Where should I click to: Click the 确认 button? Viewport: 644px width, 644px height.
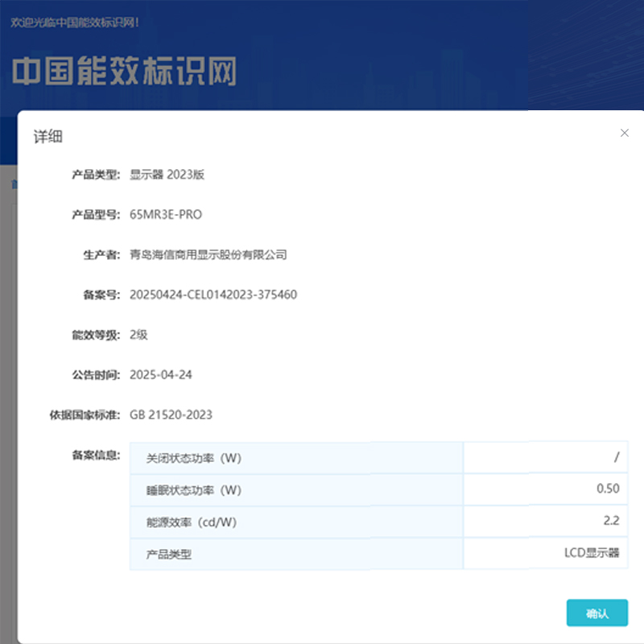pos(597,613)
